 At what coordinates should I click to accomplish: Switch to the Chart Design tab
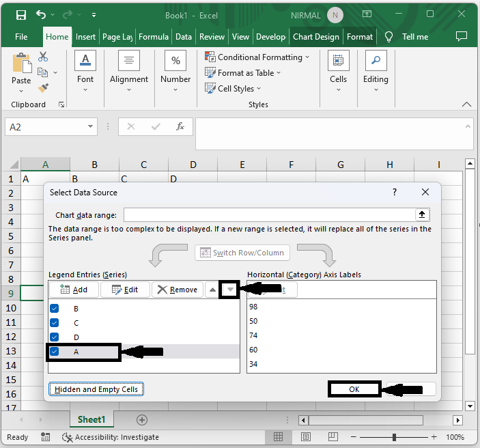pos(316,37)
